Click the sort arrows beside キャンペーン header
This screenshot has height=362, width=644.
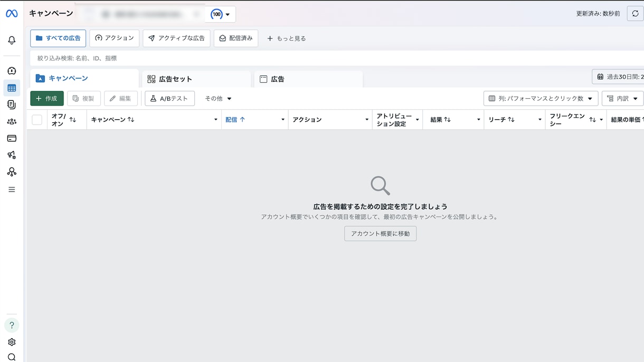(131, 120)
